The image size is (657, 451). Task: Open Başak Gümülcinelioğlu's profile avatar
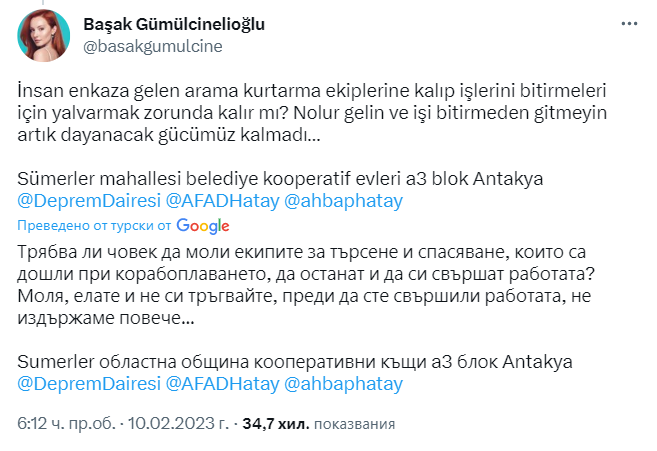(x=43, y=35)
